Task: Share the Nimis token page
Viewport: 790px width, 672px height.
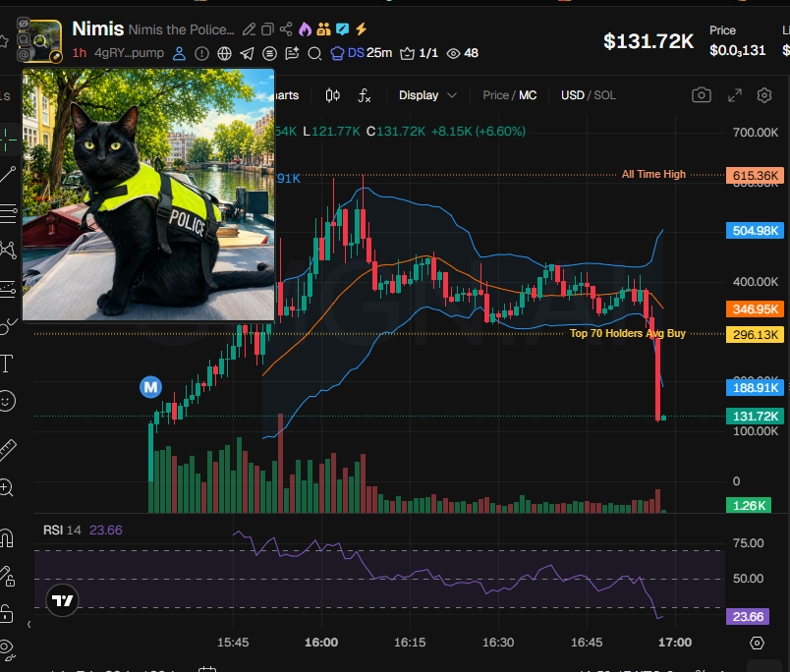Action: (x=286, y=29)
